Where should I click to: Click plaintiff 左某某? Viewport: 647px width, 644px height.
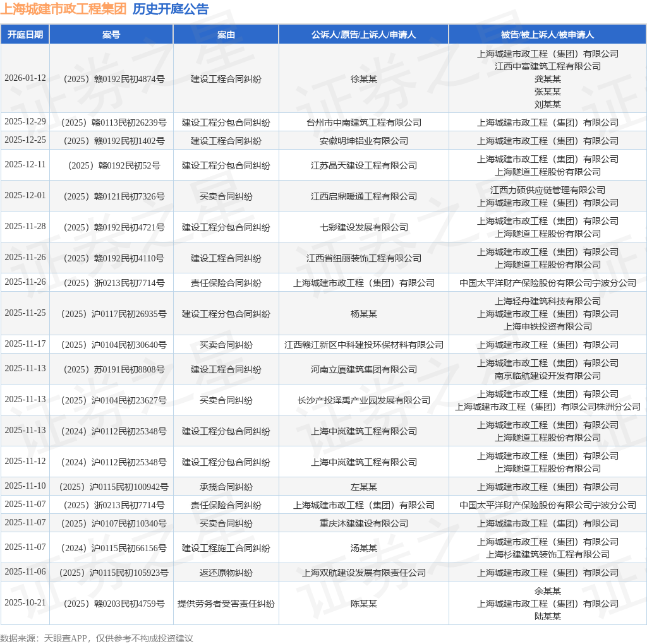click(363, 487)
